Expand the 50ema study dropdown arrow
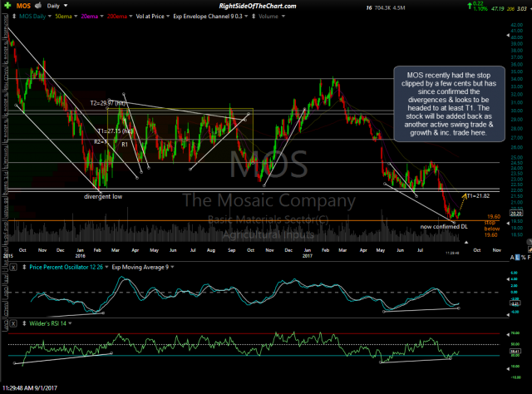This screenshot has height=394, width=532. 76,17
